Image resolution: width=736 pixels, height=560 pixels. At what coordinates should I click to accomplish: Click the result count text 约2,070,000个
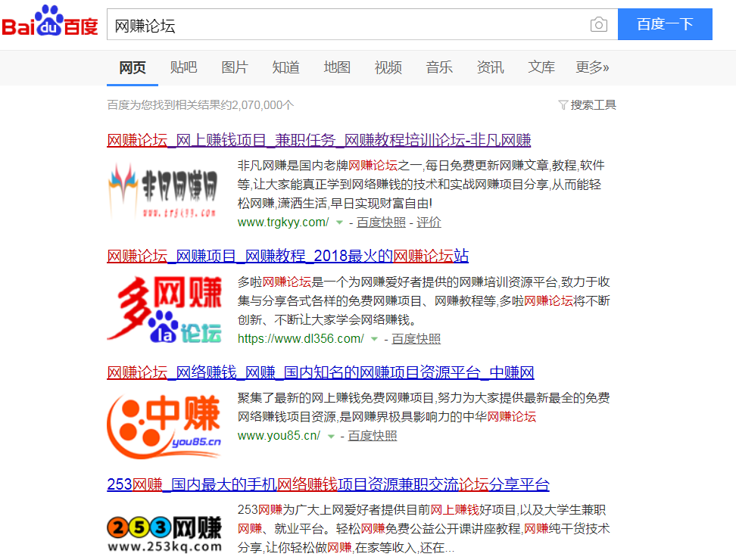(x=258, y=105)
